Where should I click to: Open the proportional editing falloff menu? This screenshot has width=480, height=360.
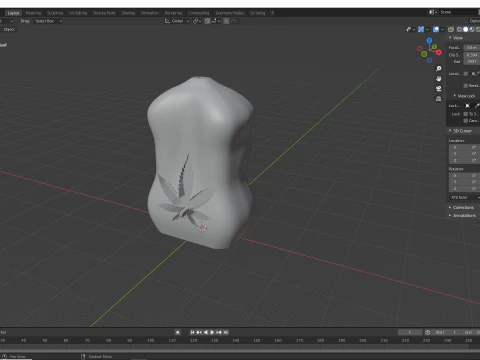pos(234,21)
